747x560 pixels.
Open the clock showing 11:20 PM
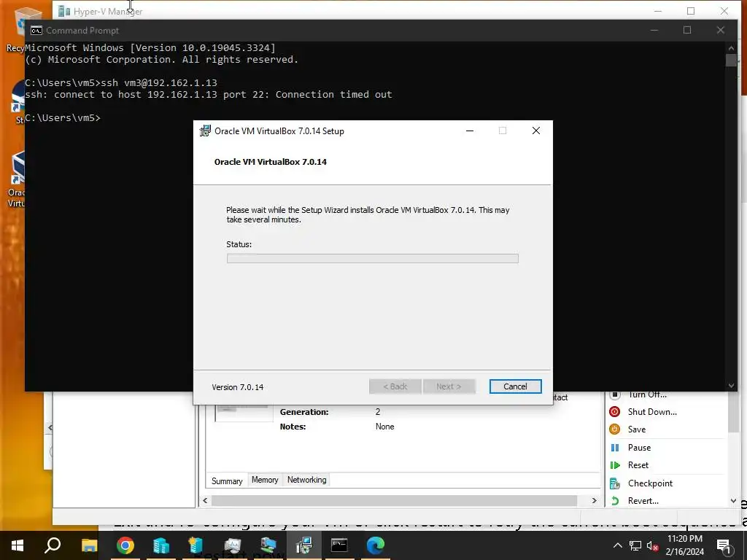pyautogui.click(x=684, y=545)
